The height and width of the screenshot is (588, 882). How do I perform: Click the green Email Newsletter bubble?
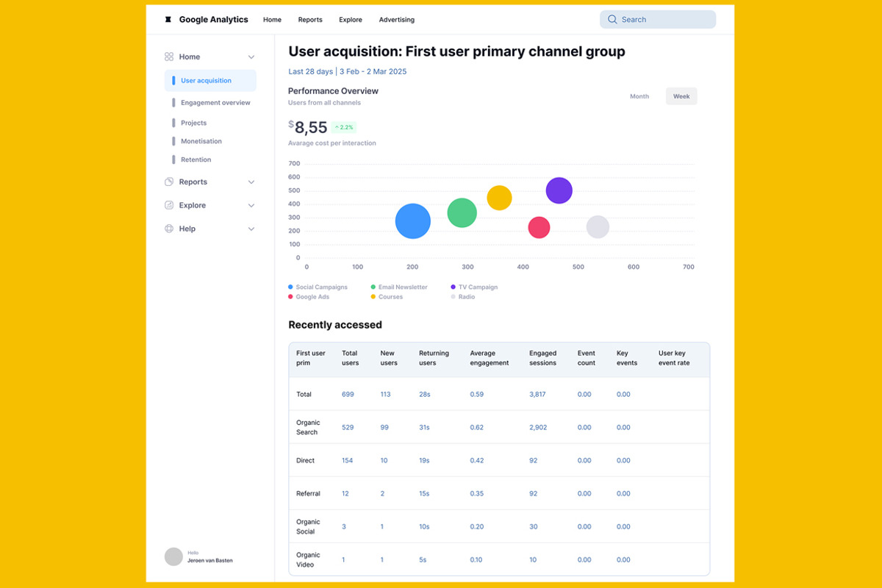[x=462, y=212]
